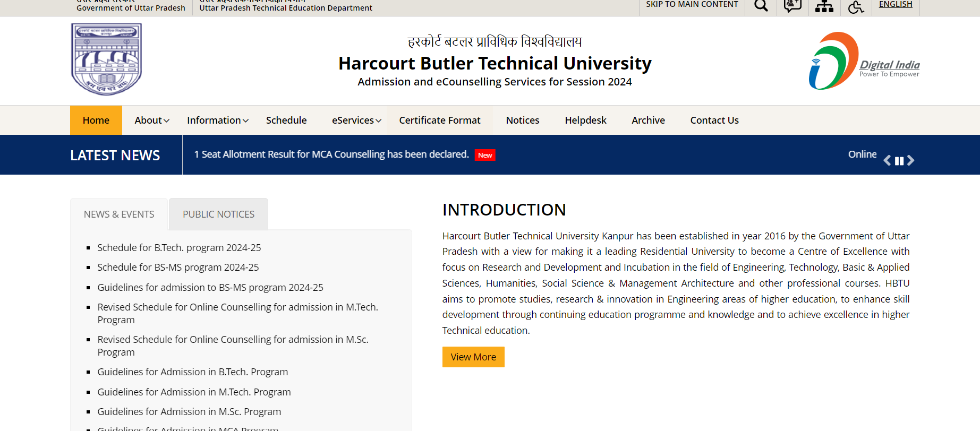Click the Digital India logo
This screenshot has width=980, height=431.
pyautogui.click(x=864, y=61)
